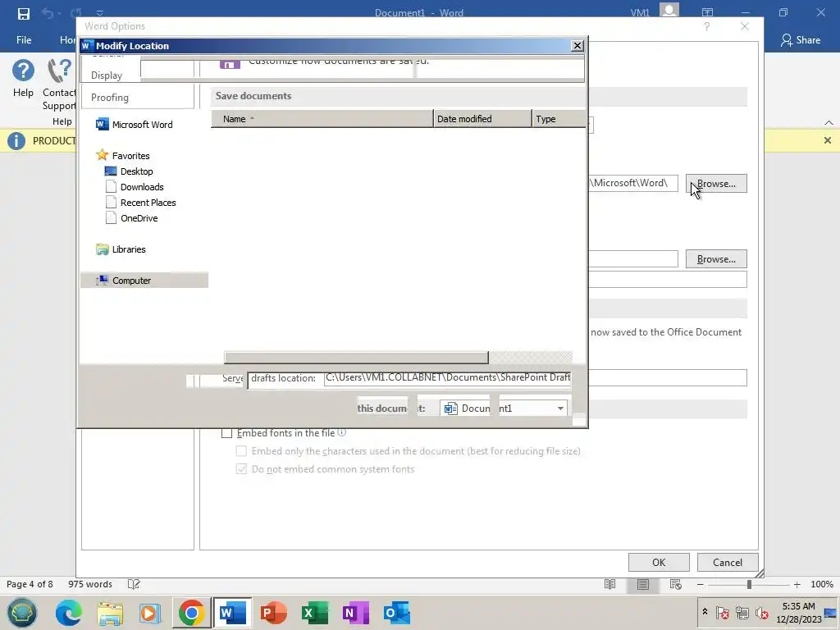The width and height of the screenshot is (840, 630).
Task: Show hidden system tray icons
Action: (x=705, y=612)
